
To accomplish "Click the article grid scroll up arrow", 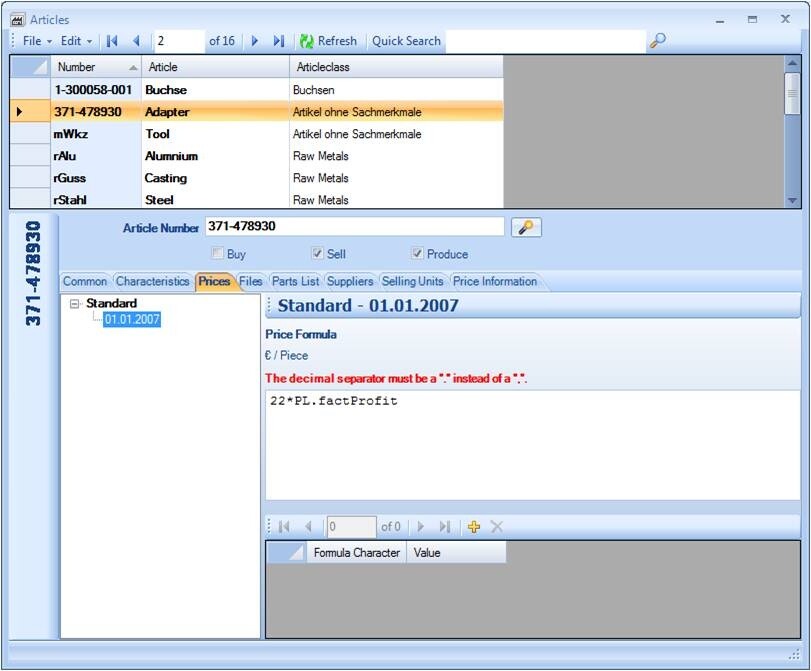I will (792, 63).
